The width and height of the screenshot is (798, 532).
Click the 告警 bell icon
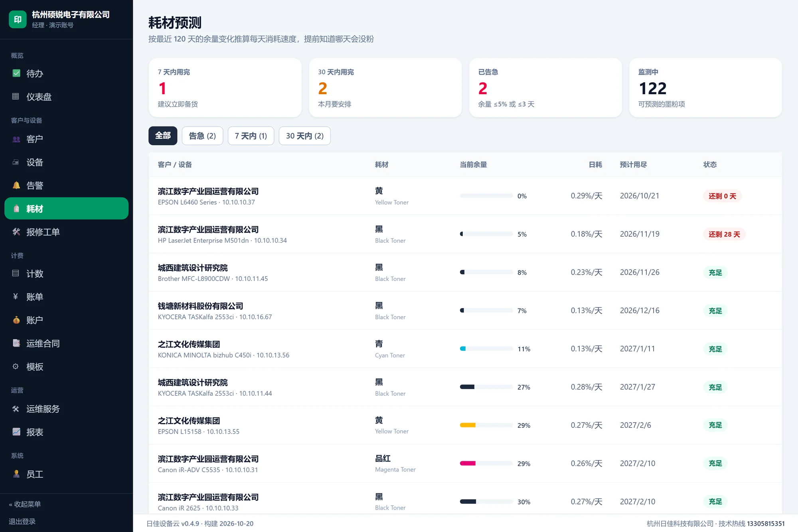16,186
